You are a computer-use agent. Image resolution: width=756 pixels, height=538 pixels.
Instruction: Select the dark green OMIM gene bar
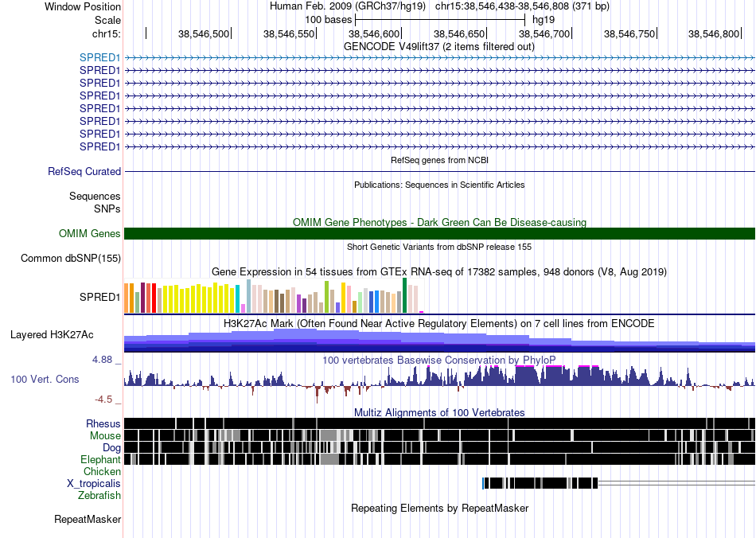point(440,233)
